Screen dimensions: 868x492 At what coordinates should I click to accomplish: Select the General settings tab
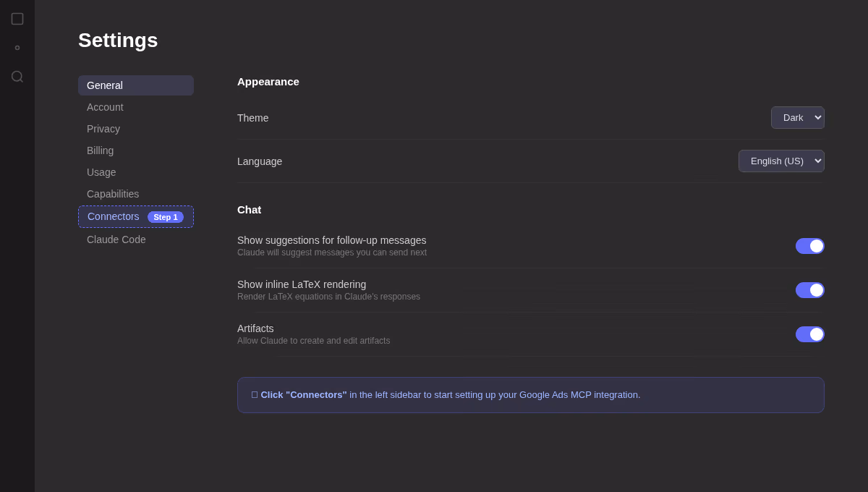point(136,85)
